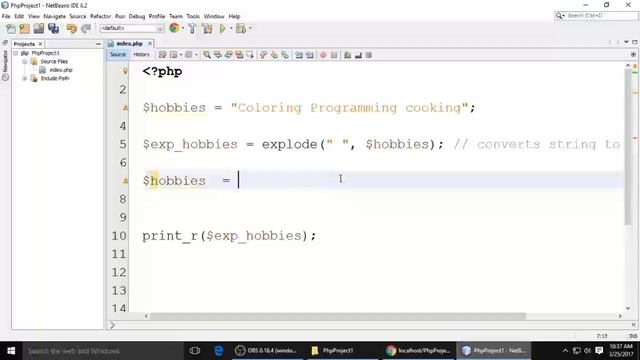Minimize the Projects panel
The image size is (640, 360).
[x=98, y=44]
